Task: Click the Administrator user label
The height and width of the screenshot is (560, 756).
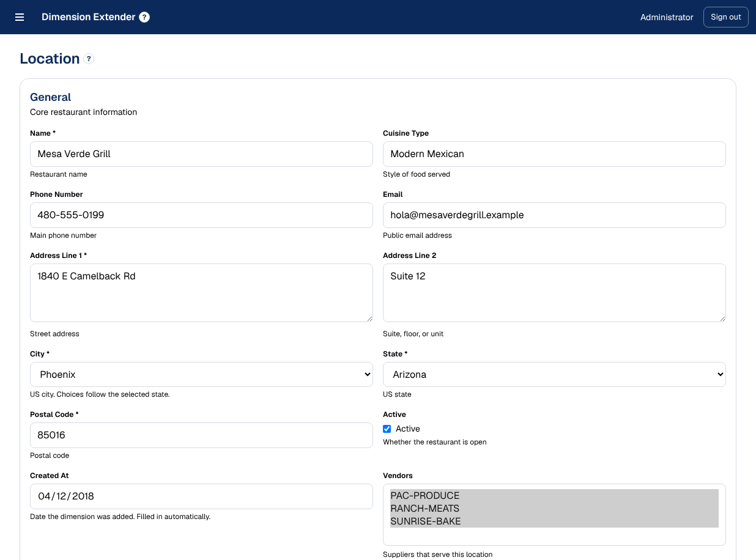Action: (667, 17)
